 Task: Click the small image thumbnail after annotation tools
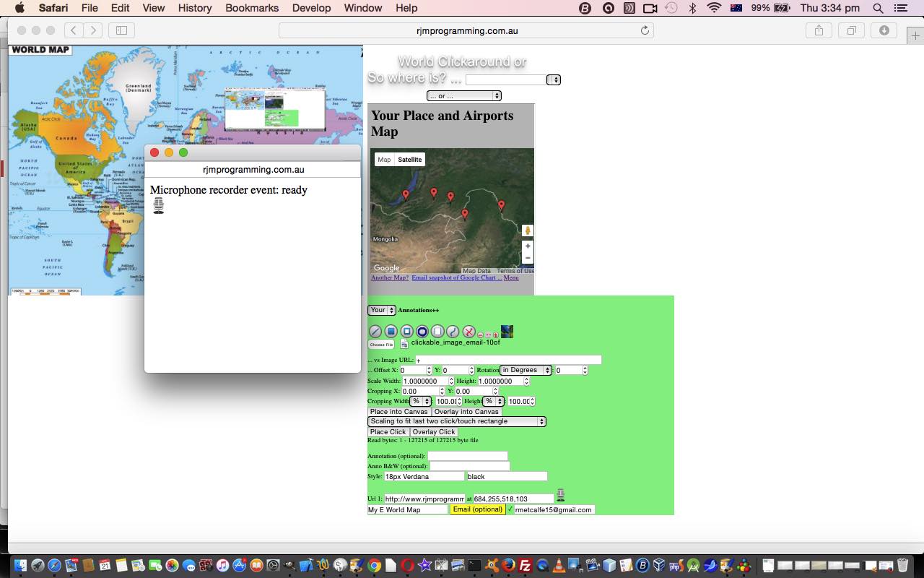[x=507, y=332]
